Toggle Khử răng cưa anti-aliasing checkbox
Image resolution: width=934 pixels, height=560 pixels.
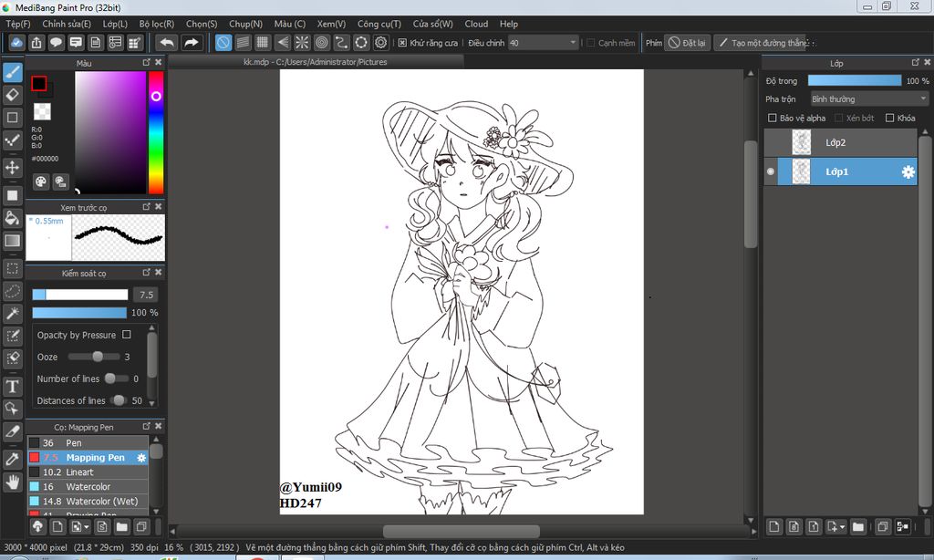point(402,43)
